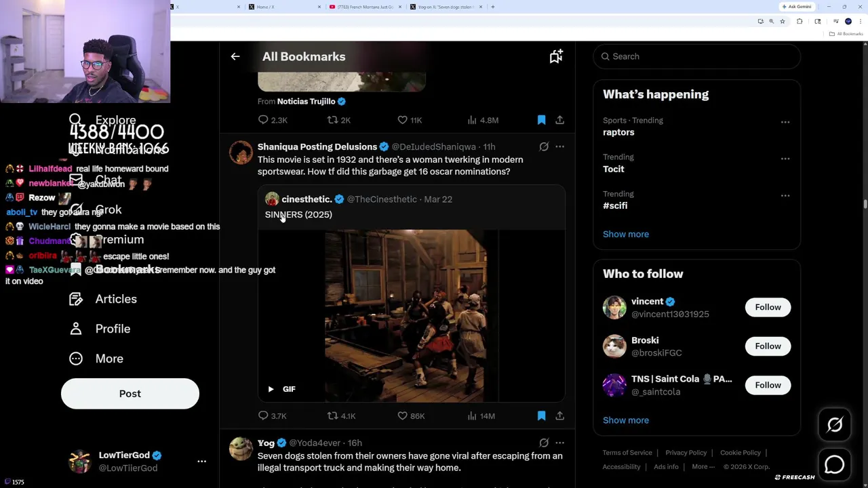Open a new browser tab
The width and height of the screenshot is (868, 488).
coord(493,7)
